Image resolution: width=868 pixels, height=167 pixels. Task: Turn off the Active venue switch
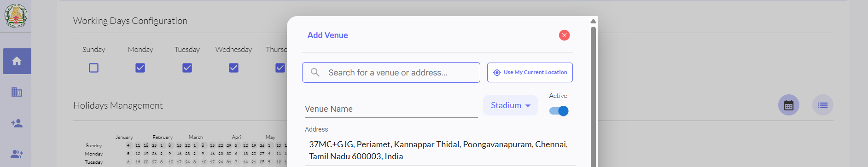(559, 111)
